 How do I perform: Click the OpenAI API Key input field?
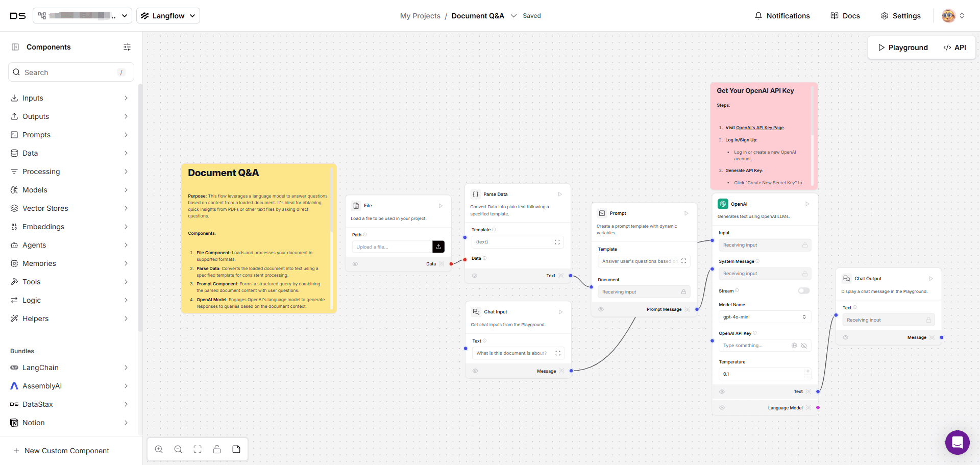[765, 346]
